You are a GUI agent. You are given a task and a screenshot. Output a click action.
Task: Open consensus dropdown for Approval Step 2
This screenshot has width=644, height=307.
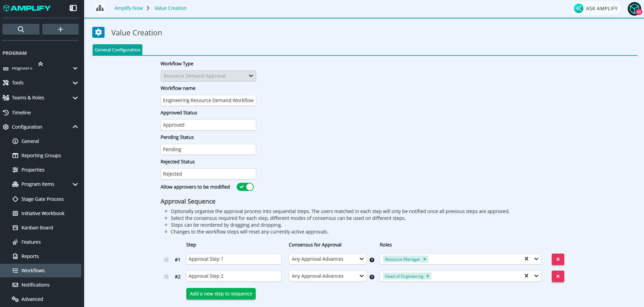point(328,276)
